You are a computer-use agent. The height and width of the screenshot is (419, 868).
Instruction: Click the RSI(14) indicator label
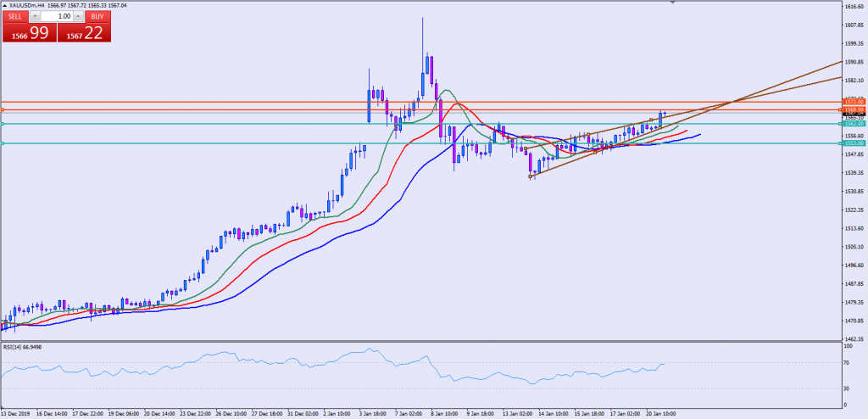pyautogui.click(x=23, y=346)
